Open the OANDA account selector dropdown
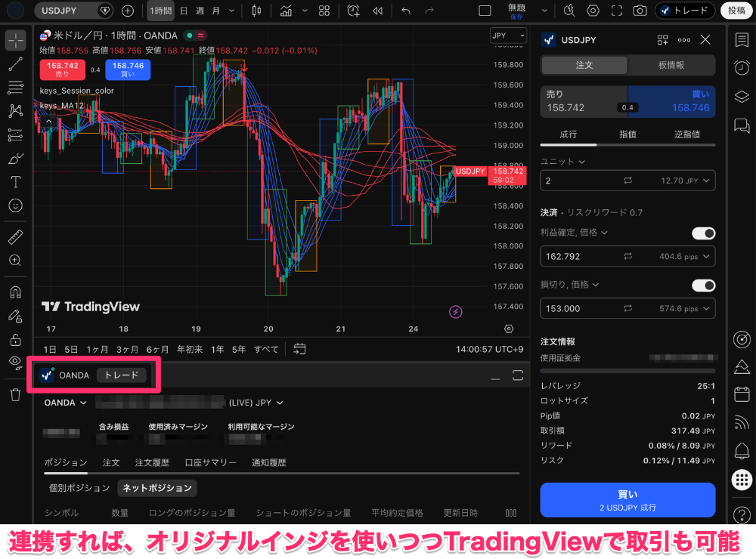 tap(65, 403)
